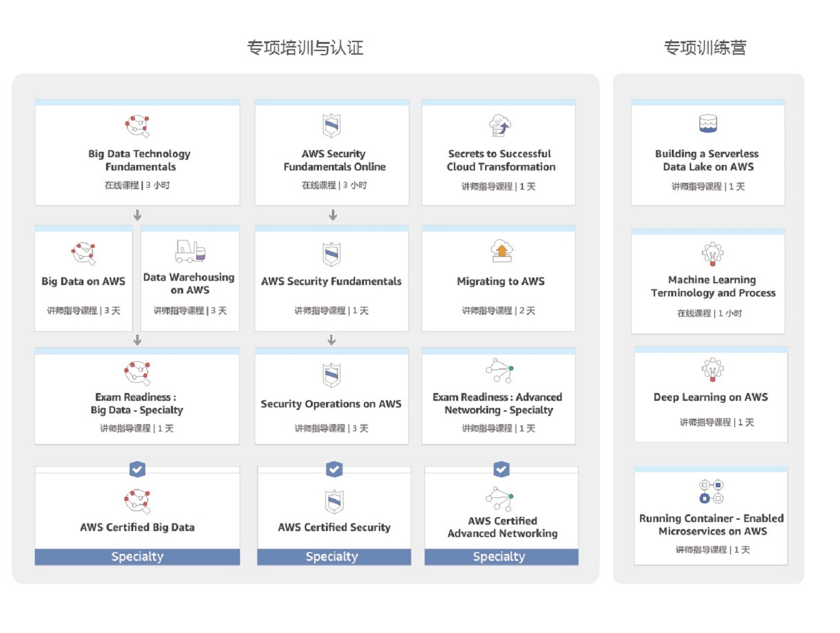Click the Big Data Technology Fundamentals icon
This screenshot has width=840, height=633.
(137, 126)
